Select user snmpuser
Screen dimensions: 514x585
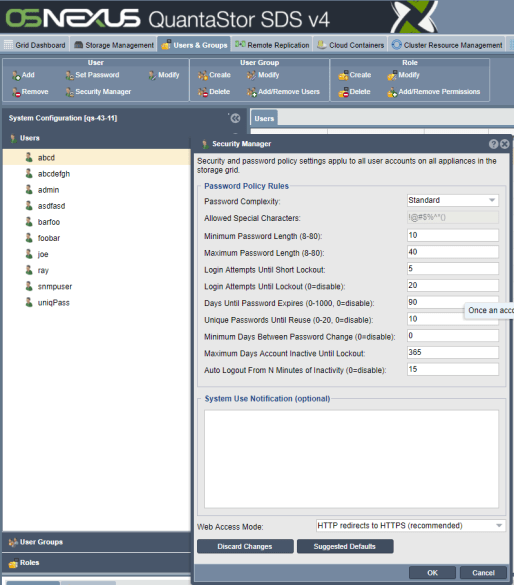(x=97, y=286)
